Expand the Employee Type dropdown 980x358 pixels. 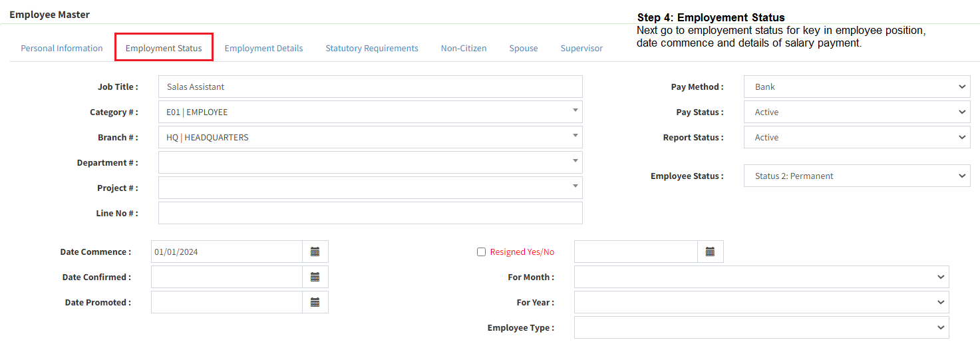pos(761,327)
